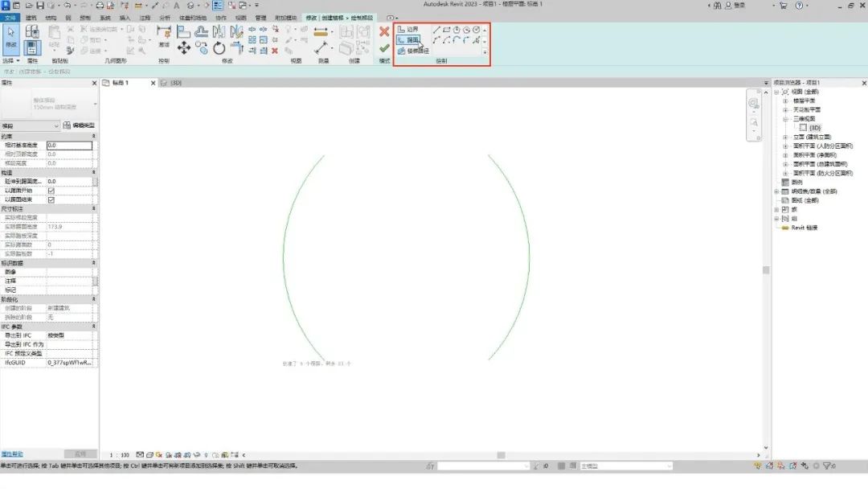This screenshot has width=868, height=489.
Task: Click the red X Cancel Edit Mode
Action: coord(384,31)
